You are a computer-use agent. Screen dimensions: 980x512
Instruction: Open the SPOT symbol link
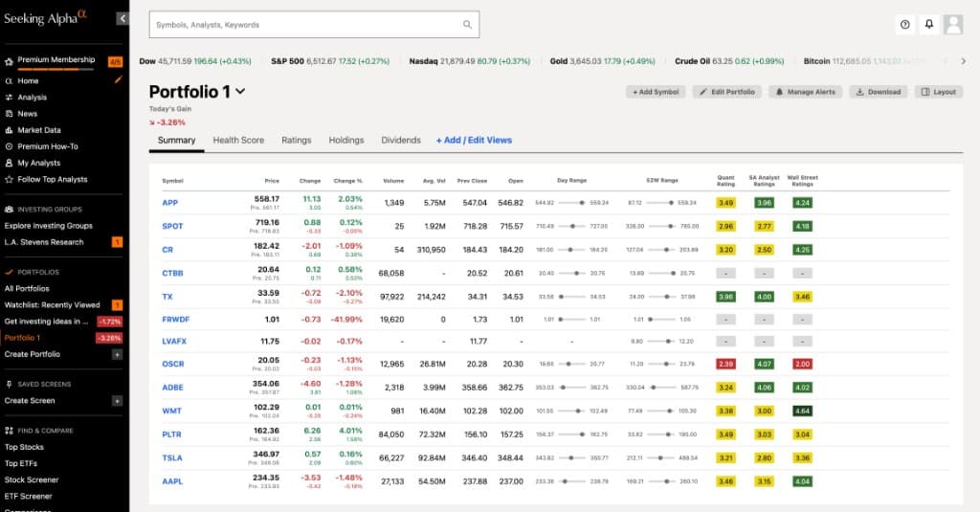coord(172,226)
